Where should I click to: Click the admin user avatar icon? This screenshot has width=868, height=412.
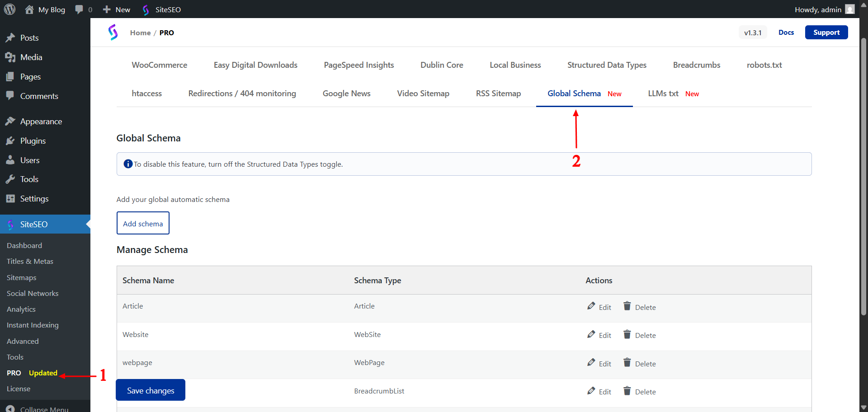point(850,9)
